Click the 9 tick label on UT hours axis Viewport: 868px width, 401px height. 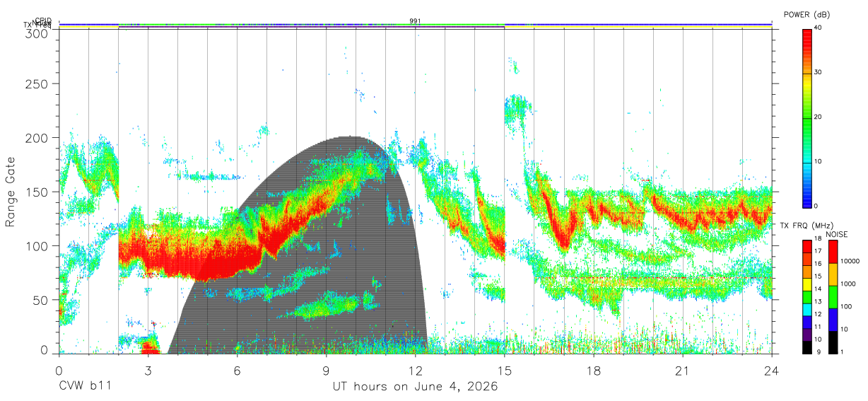pyautogui.click(x=326, y=371)
